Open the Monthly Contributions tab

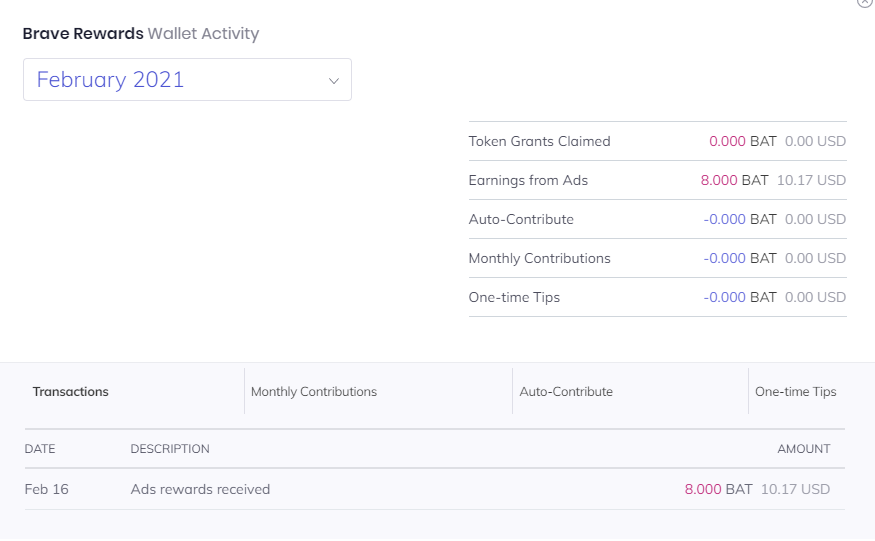click(314, 392)
